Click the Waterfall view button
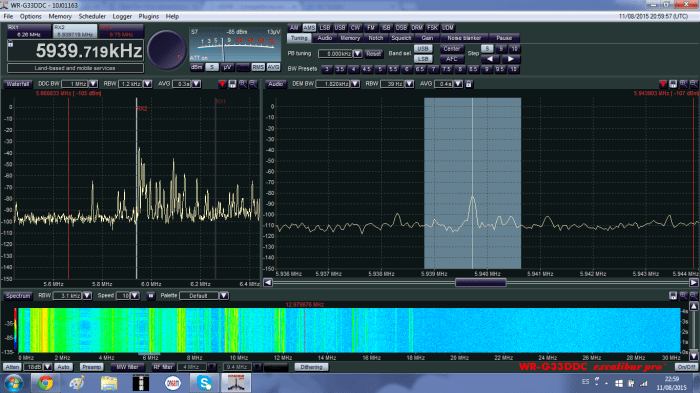This screenshot has width=700, height=393. [18, 84]
